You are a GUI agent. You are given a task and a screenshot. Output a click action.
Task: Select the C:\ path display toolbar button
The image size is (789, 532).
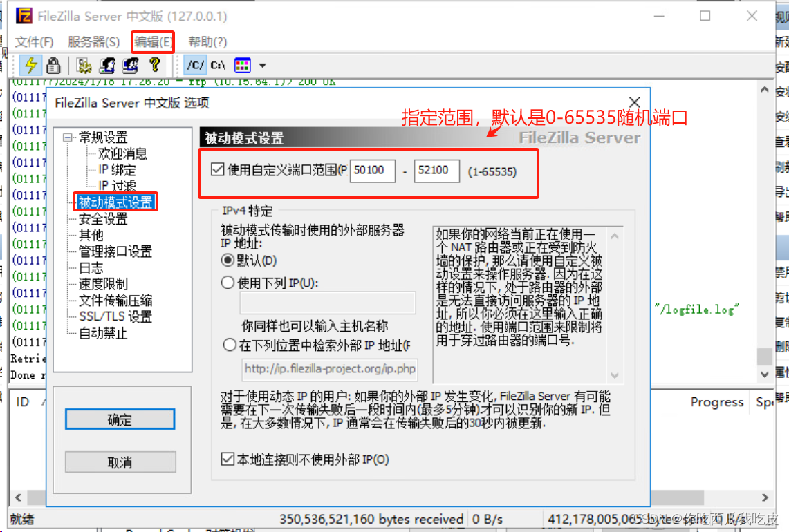pyautogui.click(x=218, y=66)
